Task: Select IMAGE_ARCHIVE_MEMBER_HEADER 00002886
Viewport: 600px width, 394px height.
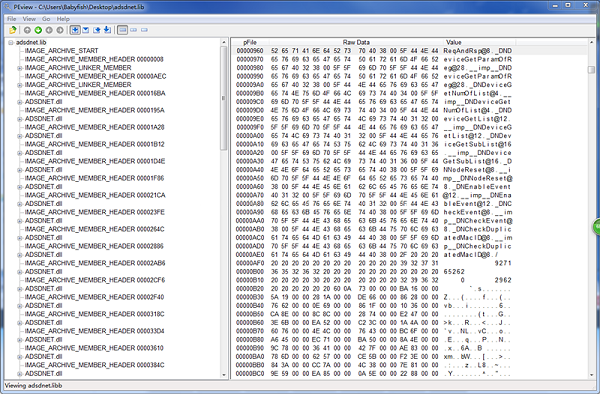Action: click(x=94, y=246)
